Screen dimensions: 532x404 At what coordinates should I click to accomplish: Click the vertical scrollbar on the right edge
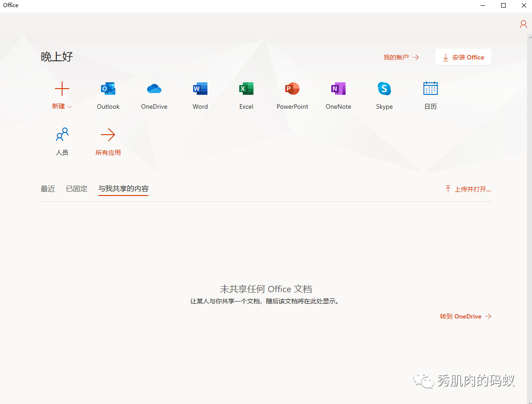529,215
